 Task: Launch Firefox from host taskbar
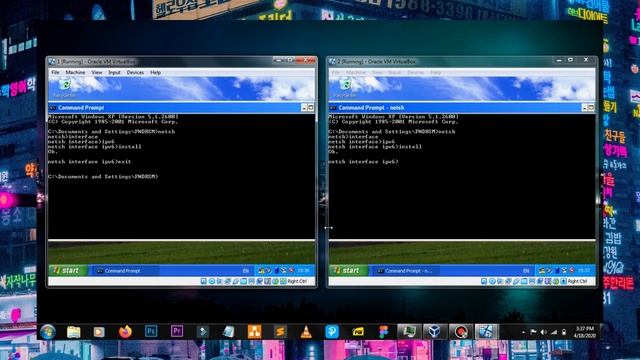[x=125, y=332]
